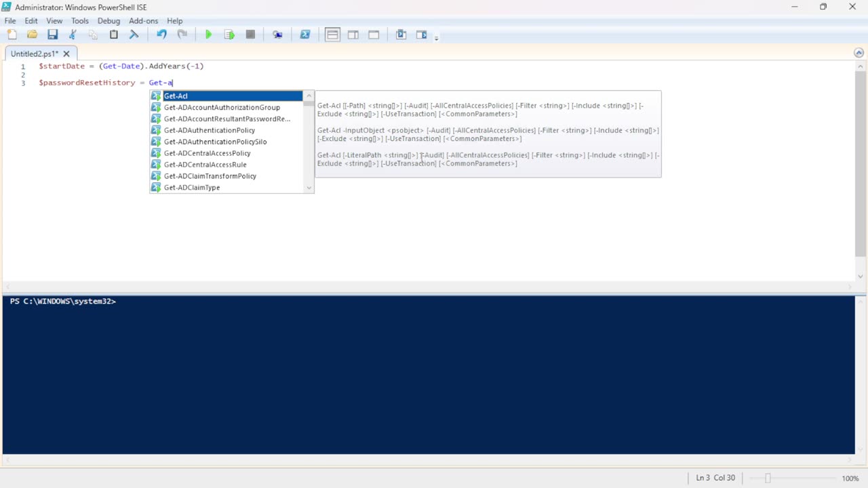Open the Help menu
This screenshot has width=868, height=488.
click(x=175, y=21)
